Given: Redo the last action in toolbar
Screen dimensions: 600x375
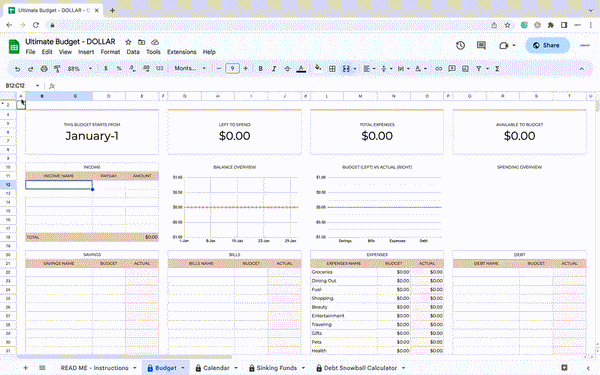Looking at the screenshot, I should pyautogui.click(x=31, y=69).
